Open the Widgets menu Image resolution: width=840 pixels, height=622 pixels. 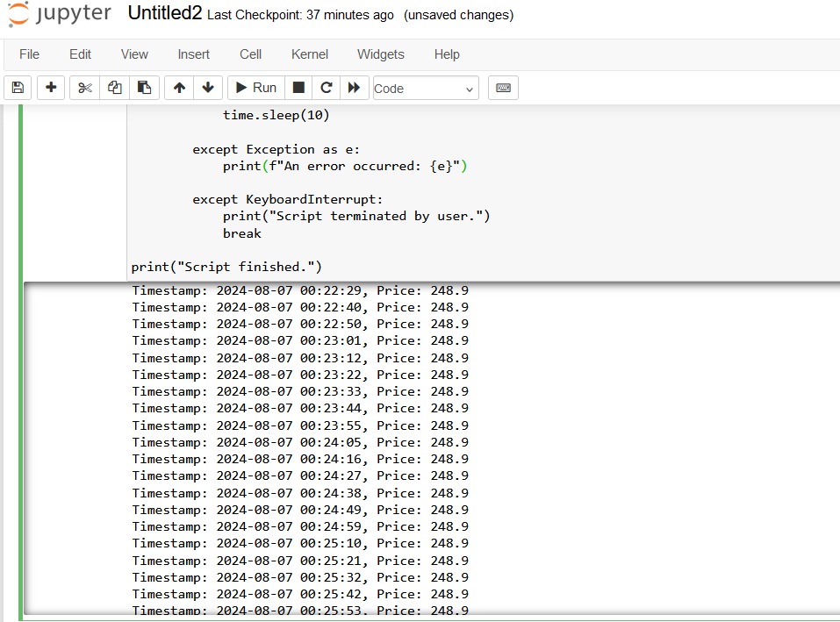381,54
